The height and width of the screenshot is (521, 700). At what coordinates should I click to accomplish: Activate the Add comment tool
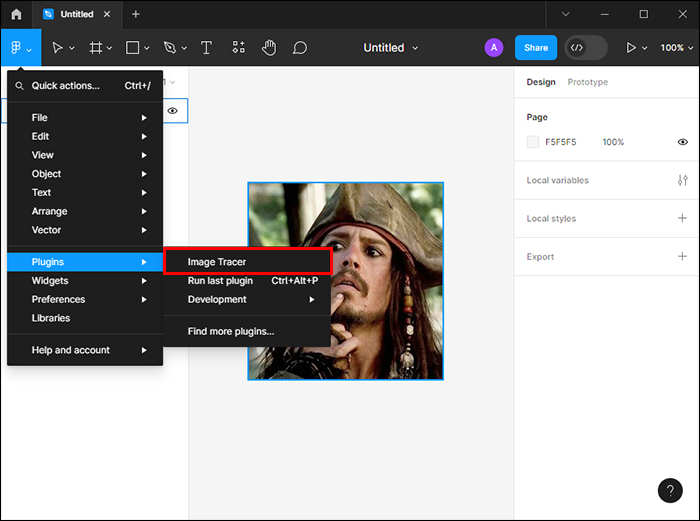tap(299, 48)
